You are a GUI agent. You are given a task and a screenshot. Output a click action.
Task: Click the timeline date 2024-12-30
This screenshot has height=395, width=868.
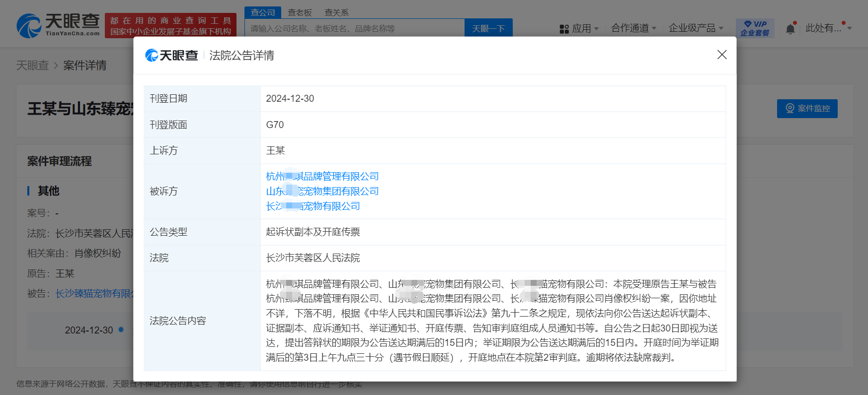coord(89,330)
